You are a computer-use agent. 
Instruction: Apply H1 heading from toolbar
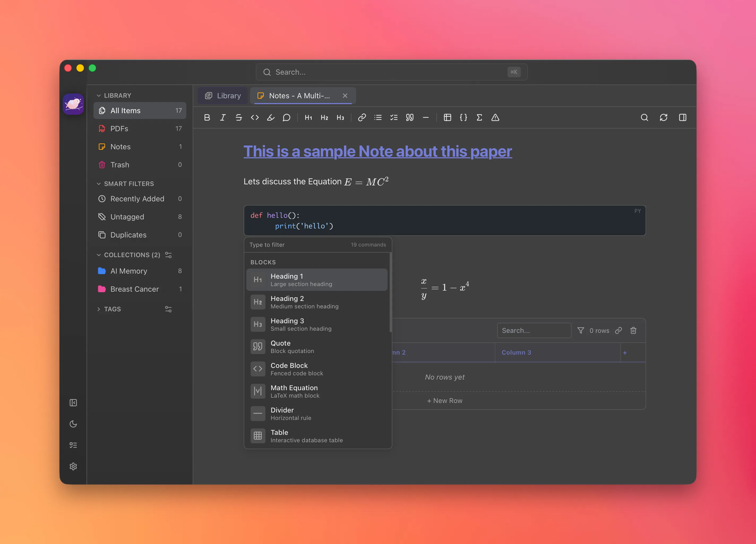tap(308, 117)
